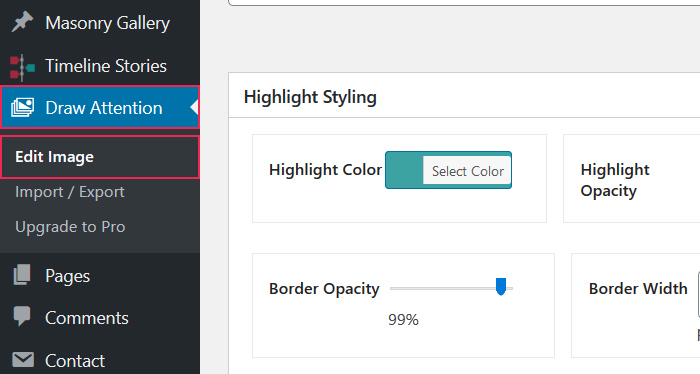Click the Pages icon in sidebar
The image size is (700, 374).
[x=22, y=275]
